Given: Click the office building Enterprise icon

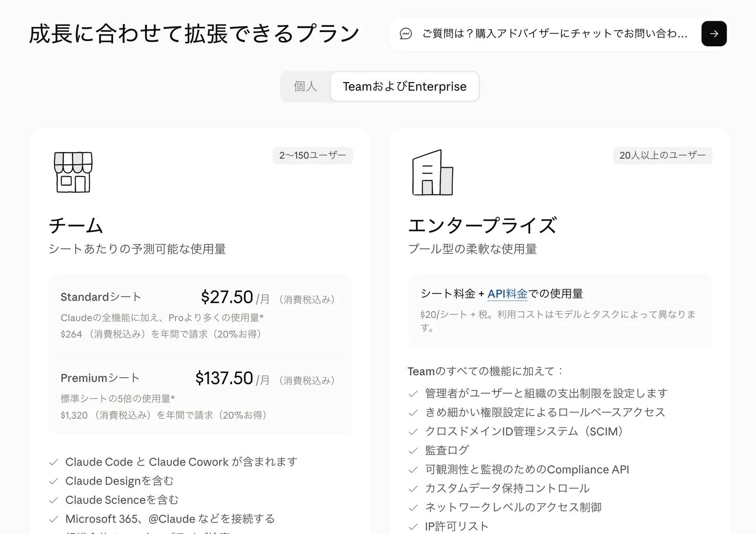Looking at the screenshot, I should (x=433, y=172).
